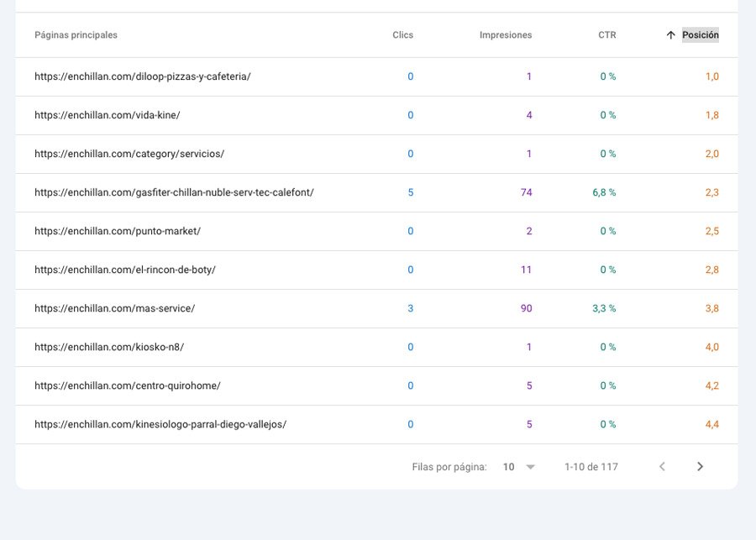756x540 pixels.
Task: Select the mas-service page row
Action: pos(114,308)
